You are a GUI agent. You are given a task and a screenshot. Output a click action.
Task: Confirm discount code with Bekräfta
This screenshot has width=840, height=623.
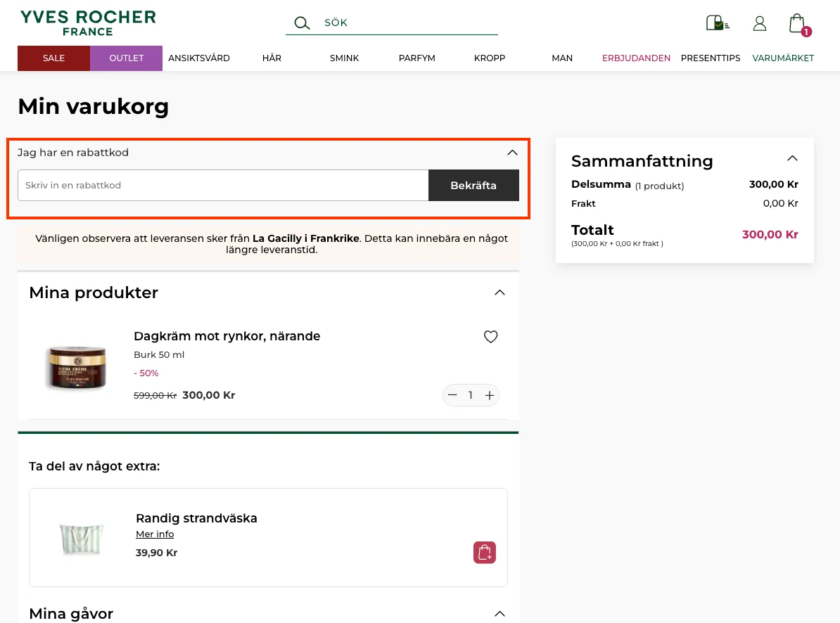coord(473,185)
